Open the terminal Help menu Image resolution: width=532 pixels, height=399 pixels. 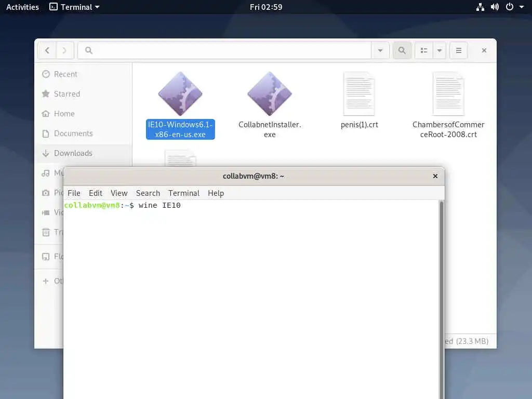pyautogui.click(x=216, y=193)
